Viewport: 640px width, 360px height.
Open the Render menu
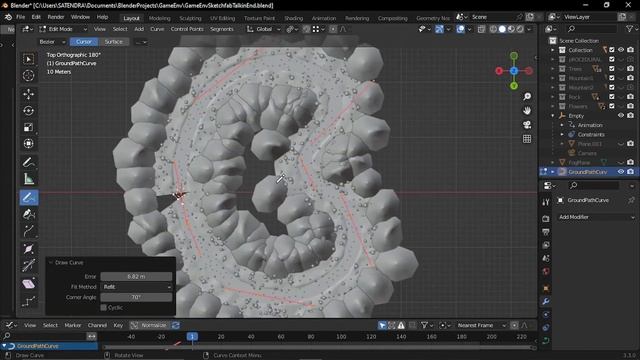(56, 18)
